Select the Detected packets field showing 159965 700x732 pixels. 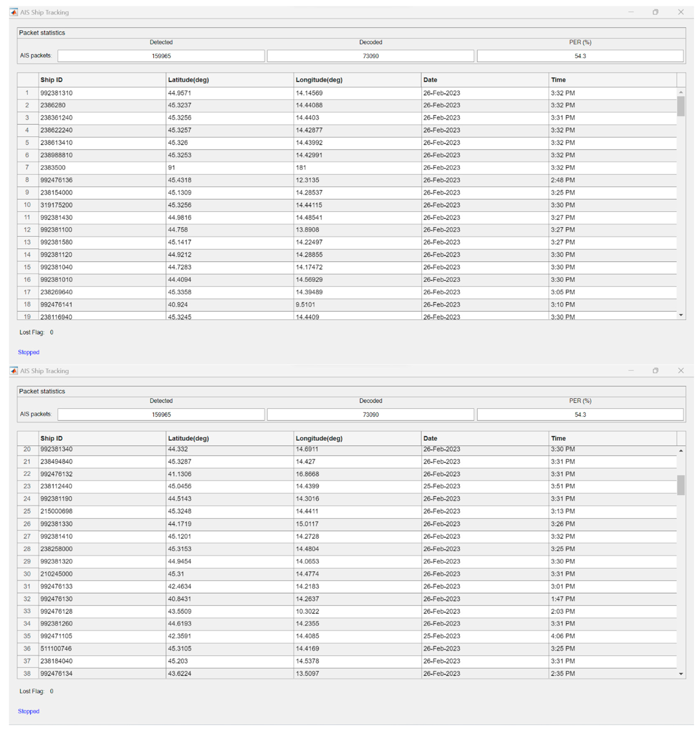(161, 56)
